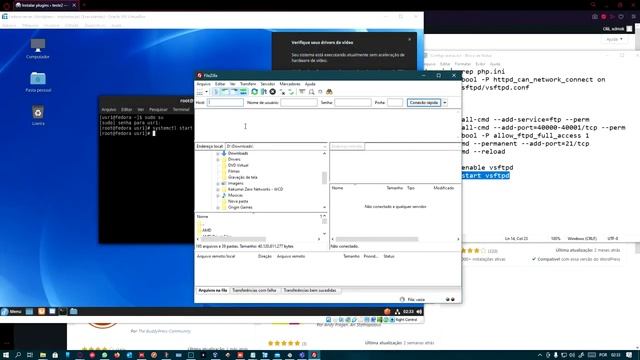Click the remote list horizontal scrollbar

(377, 239)
